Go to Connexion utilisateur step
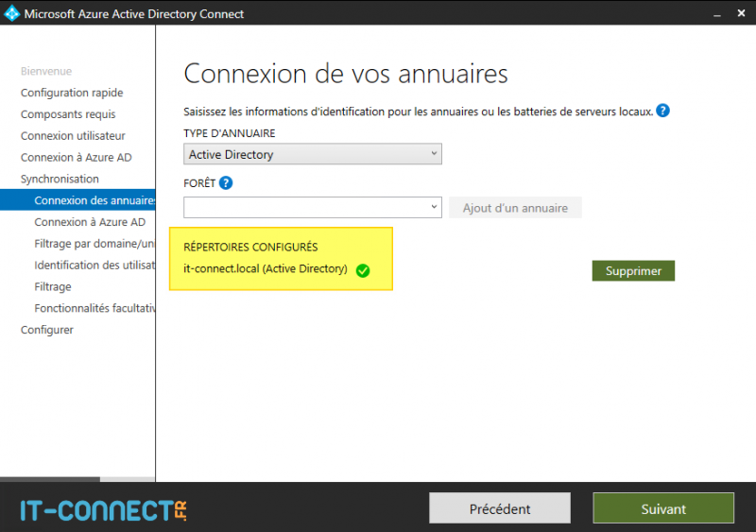Viewport: 756px width, 532px height. (x=73, y=136)
